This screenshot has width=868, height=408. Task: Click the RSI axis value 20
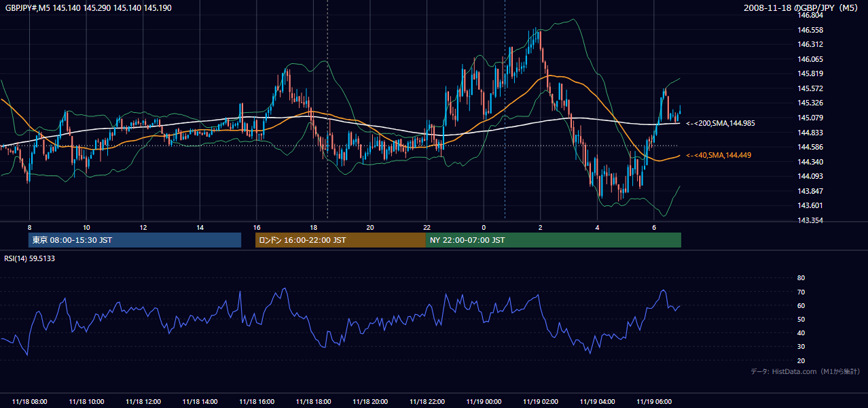[801, 360]
